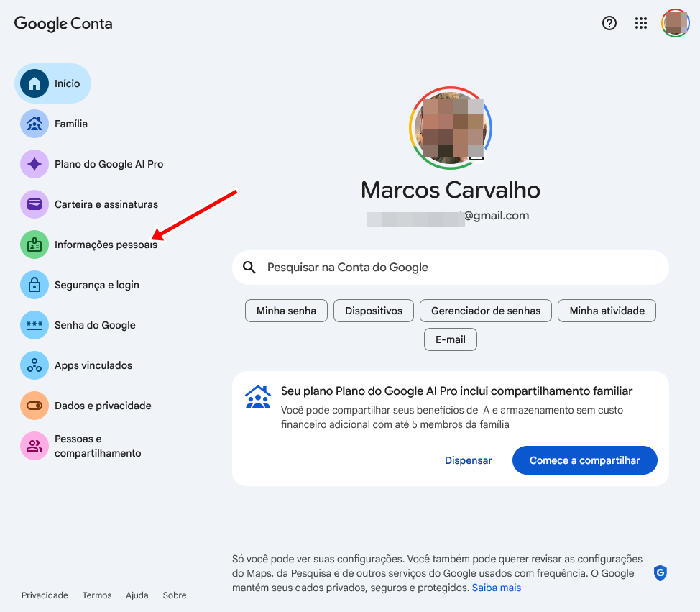This screenshot has width=700, height=612.
Task: Click the search magnifier icon
Action: pyautogui.click(x=249, y=267)
